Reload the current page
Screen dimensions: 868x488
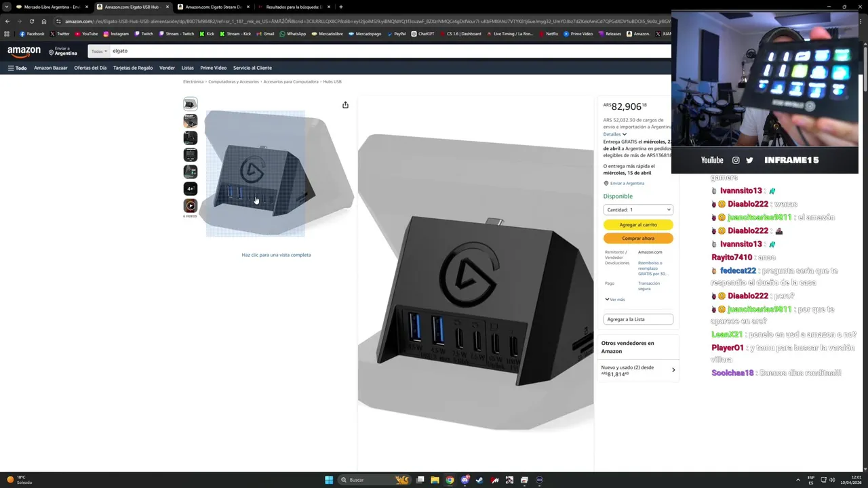(32, 21)
